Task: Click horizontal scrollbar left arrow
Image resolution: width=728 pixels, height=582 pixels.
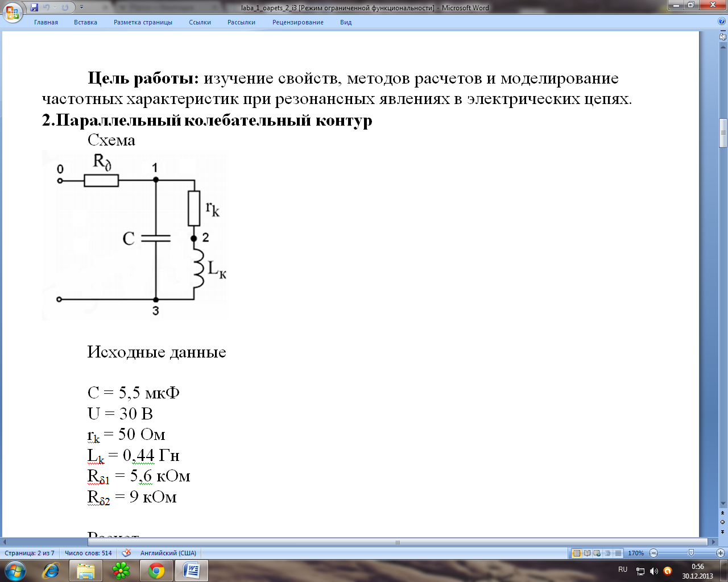Action: (6, 542)
